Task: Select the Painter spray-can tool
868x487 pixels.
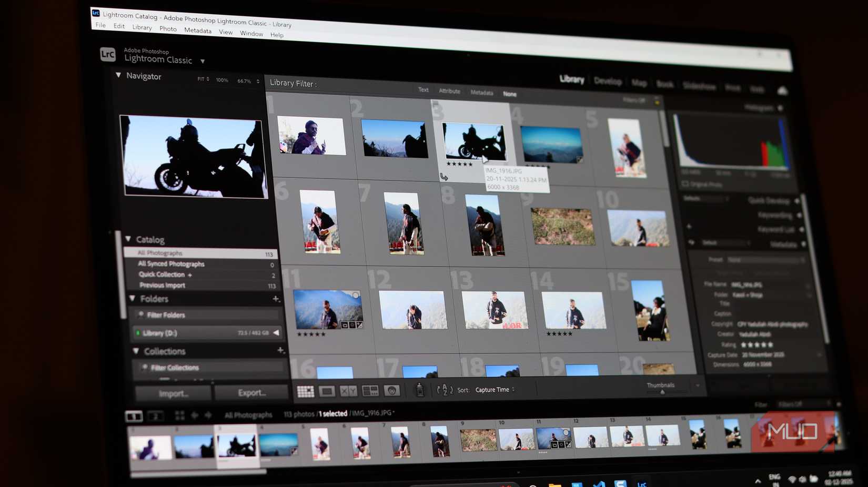Action: point(420,390)
